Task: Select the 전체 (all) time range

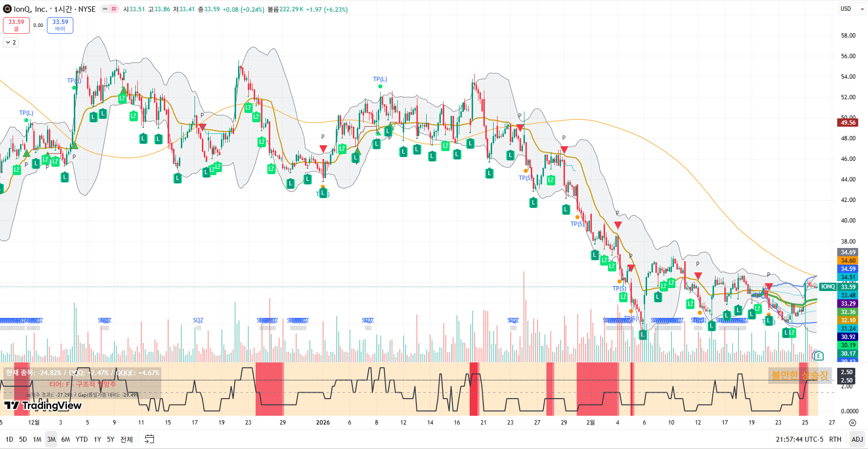Action: [x=127, y=439]
